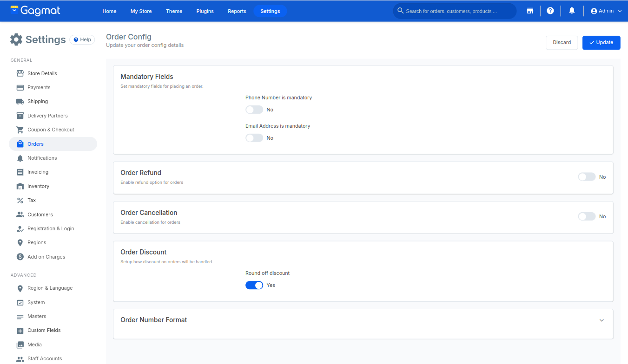Click the Settings gear icon heading
Screen dimensions: 628x364
click(x=16, y=39)
